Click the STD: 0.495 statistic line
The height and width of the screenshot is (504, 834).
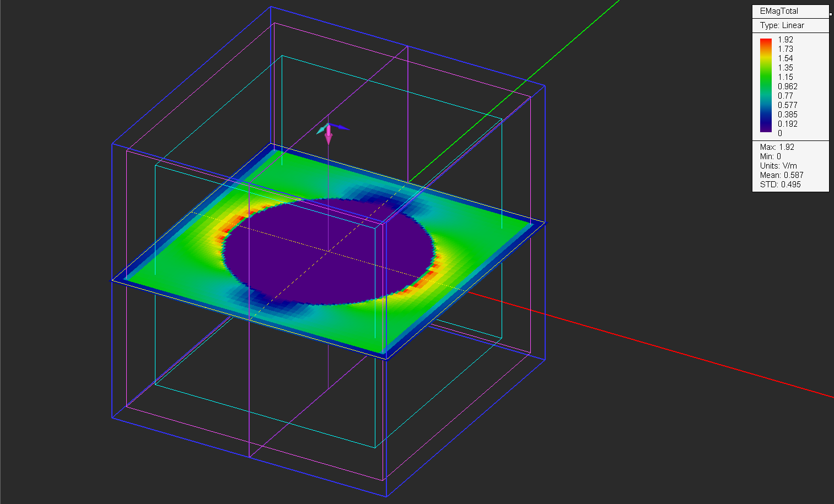(x=780, y=185)
